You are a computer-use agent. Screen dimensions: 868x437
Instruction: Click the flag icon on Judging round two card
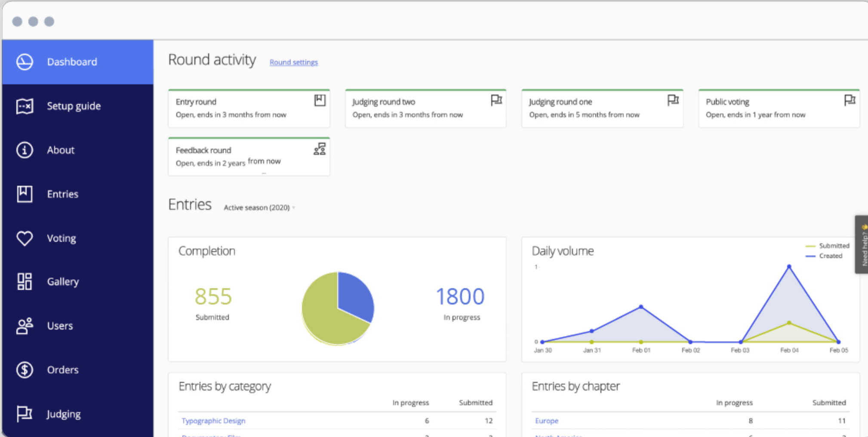click(496, 100)
